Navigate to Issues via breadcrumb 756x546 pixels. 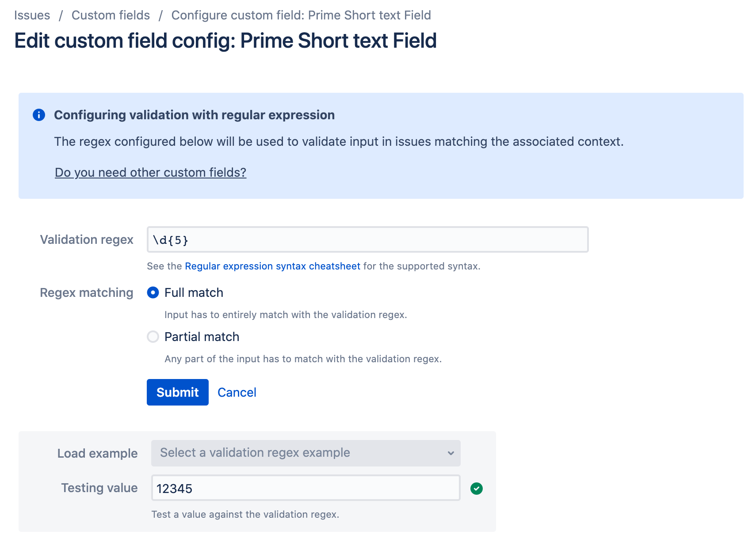32,15
